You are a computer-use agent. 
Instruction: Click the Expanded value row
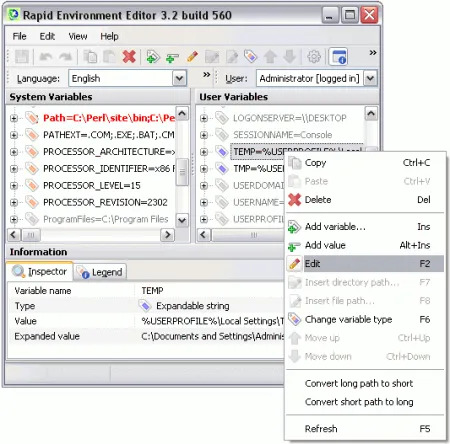pyautogui.click(x=145, y=336)
